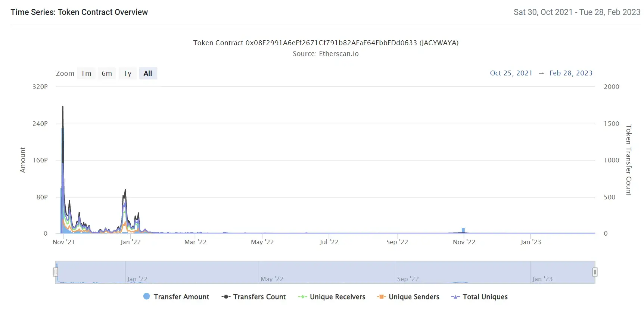The width and height of the screenshot is (644, 323).
Task: Edit the Oct 25, 2021 start date
Action: pos(511,73)
